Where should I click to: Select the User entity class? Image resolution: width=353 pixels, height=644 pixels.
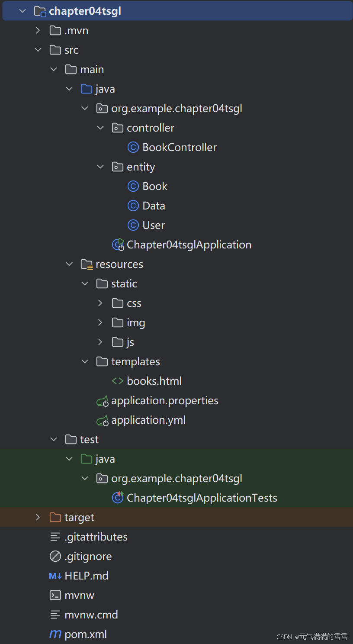[154, 225]
